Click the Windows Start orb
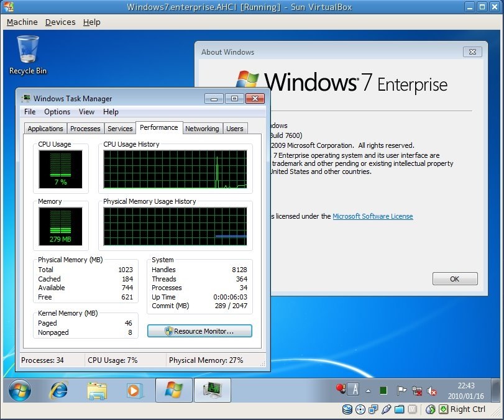The width and height of the screenshot is (504, 420). tap(20, 390)
